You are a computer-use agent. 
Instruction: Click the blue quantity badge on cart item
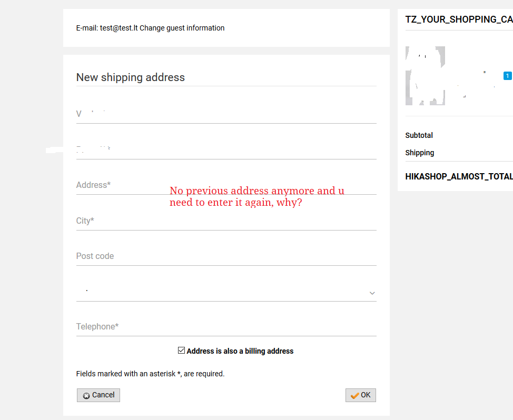(x=507, y=76)
